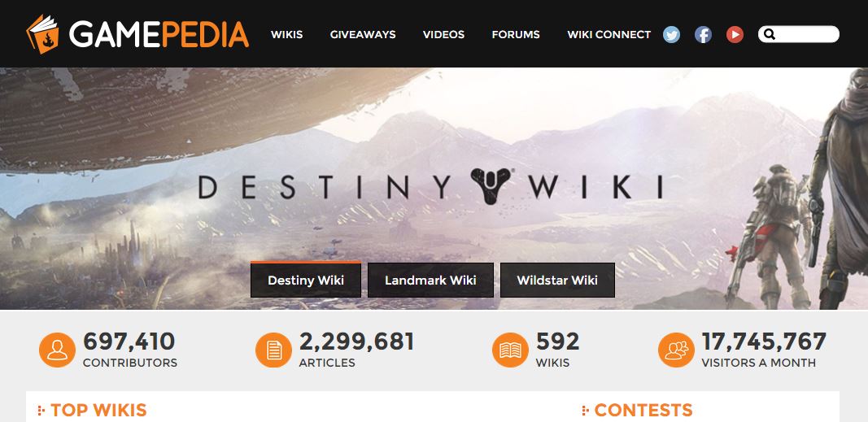868x422 pixels.
Task: Click the orange wikis open-book icon
Action: pyautogui.click(x=510, y=350)
